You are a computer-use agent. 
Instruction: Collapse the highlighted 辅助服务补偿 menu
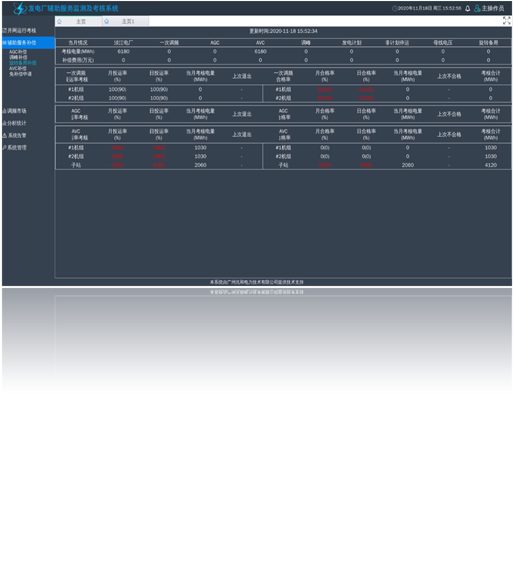point(28,43)
